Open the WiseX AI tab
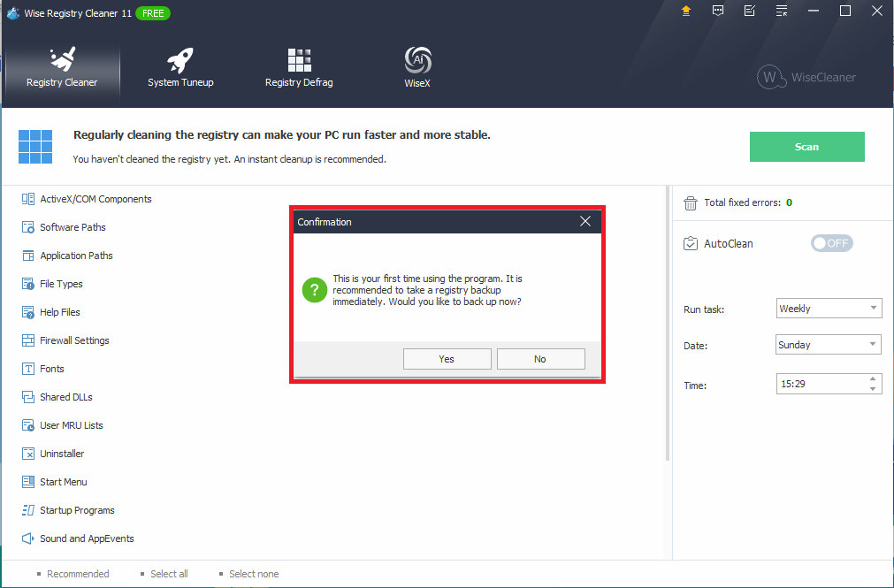Image resolution: width=894 pixels, height=588 pixels. coord(417,68)
